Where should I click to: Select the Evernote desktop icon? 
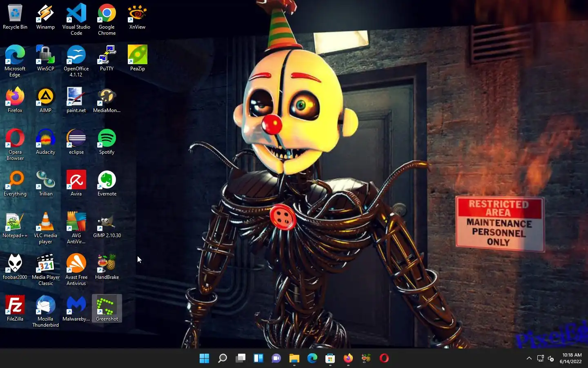click(x=107, y=184)
